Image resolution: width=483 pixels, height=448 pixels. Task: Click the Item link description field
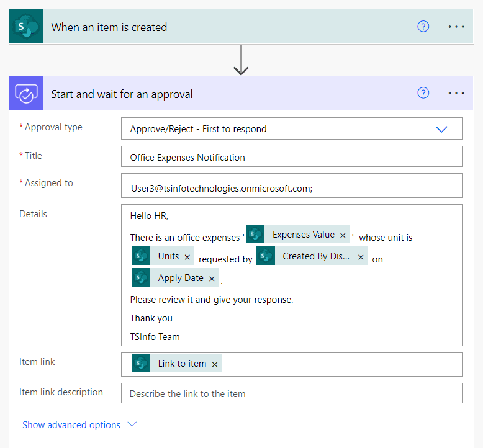[x=291, y=393]
